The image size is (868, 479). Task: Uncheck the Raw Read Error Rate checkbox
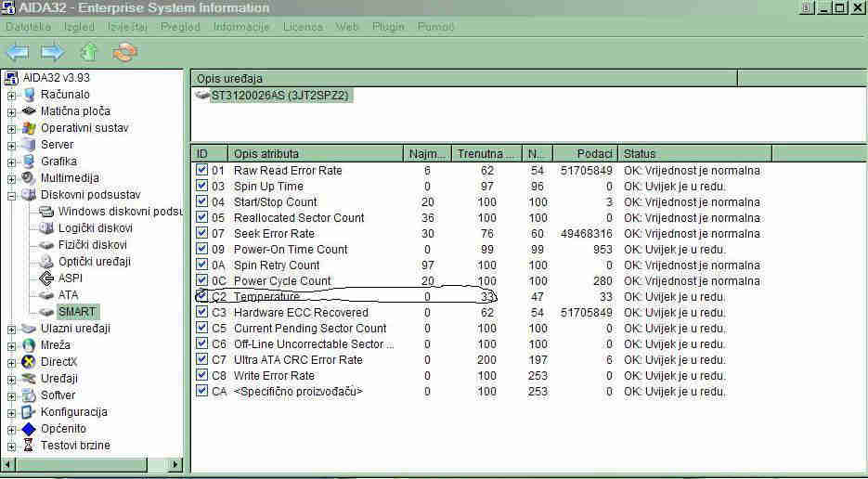[x=202, y=171]
